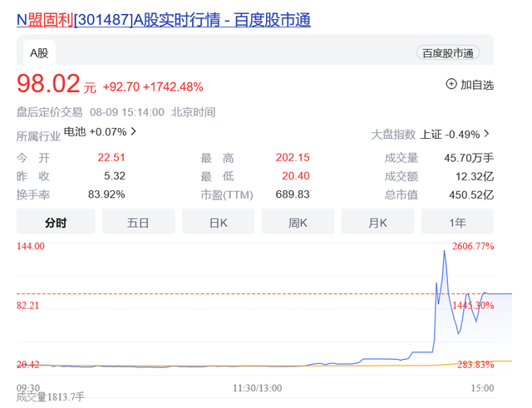Click the +1742.48% change percentage
This screenshot has height=408, width=532.
coord(173,86)
